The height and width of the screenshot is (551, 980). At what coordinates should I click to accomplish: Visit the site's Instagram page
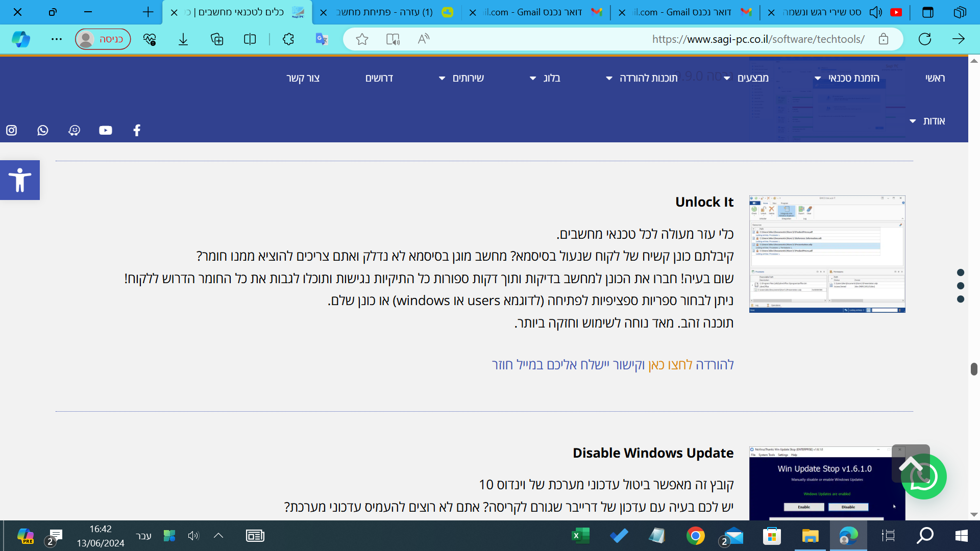11,130
